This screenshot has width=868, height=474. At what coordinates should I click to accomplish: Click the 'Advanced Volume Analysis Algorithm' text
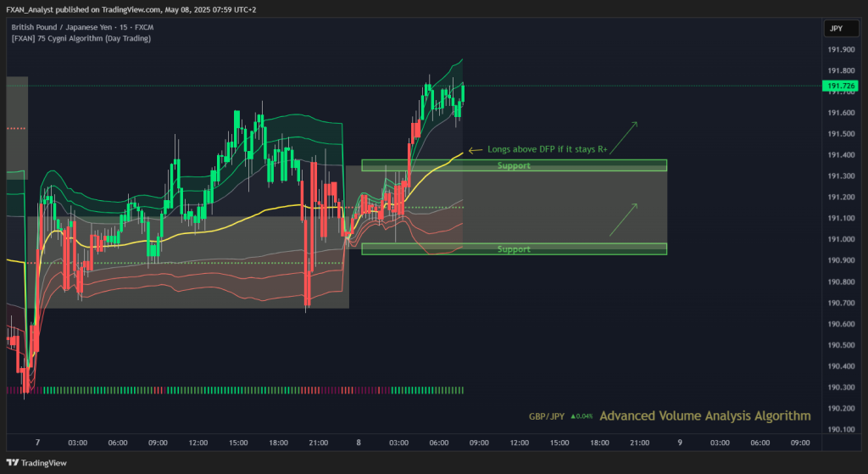(x=705, y=415)
